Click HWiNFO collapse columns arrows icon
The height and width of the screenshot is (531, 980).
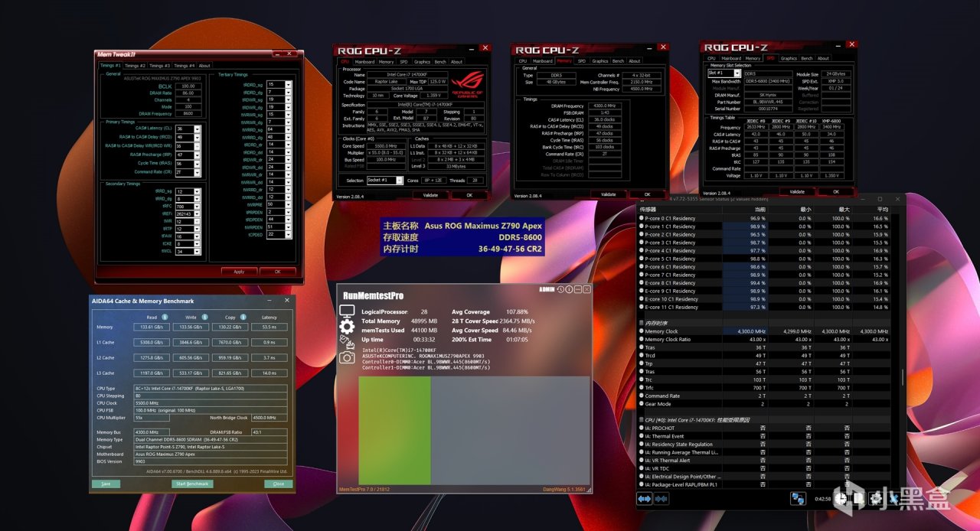660,499
